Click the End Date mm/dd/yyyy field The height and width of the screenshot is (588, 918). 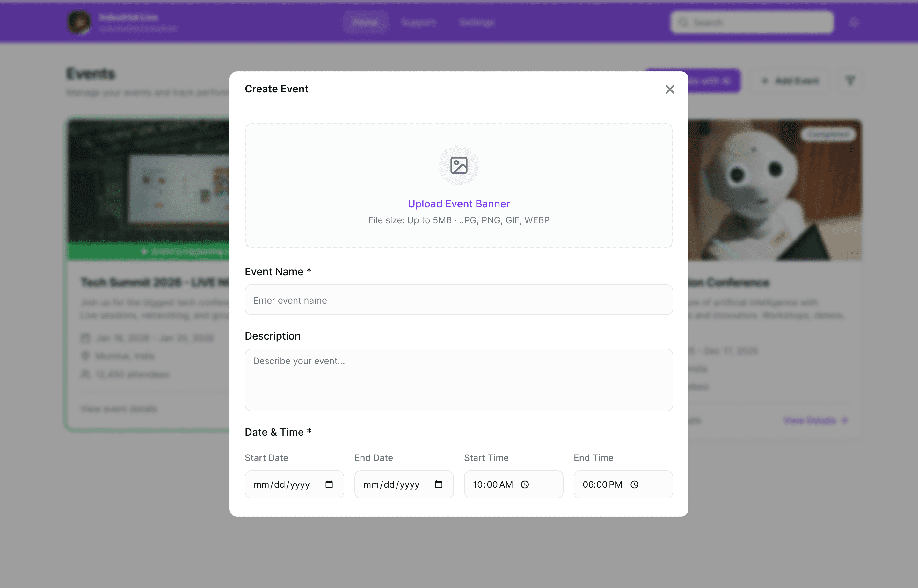391,484
